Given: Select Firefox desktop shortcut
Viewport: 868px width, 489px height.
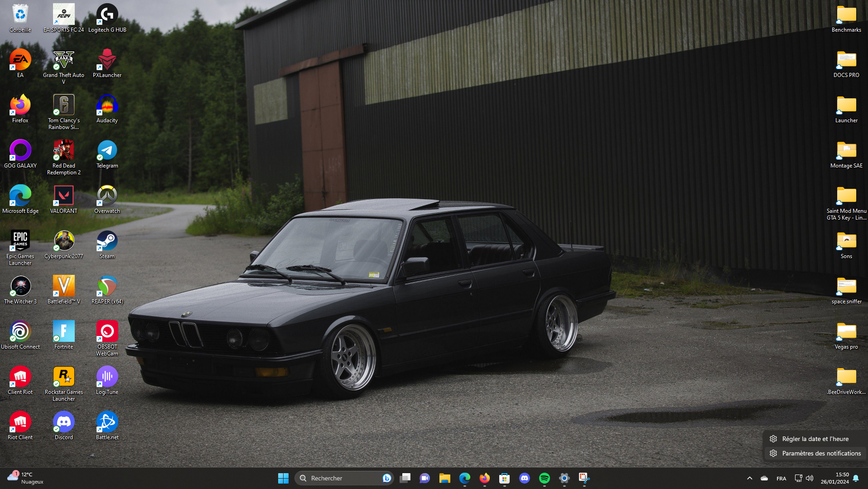Looking at the screenshot, I should point(20,109).
